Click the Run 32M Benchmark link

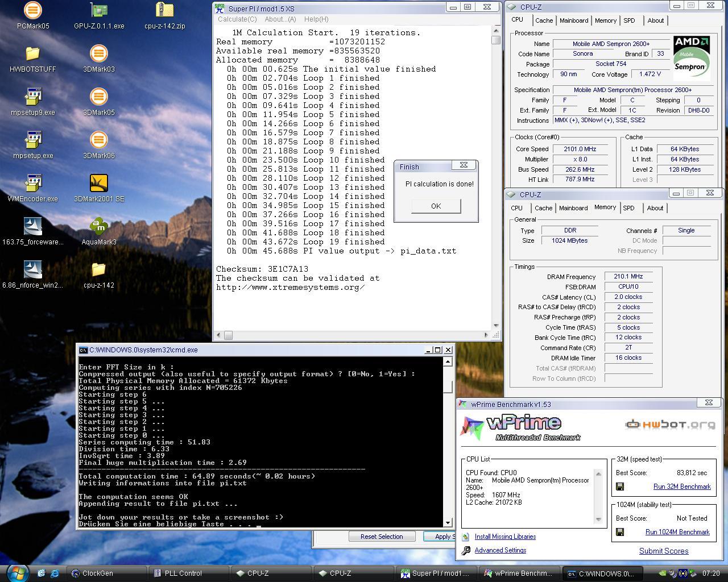682,487
